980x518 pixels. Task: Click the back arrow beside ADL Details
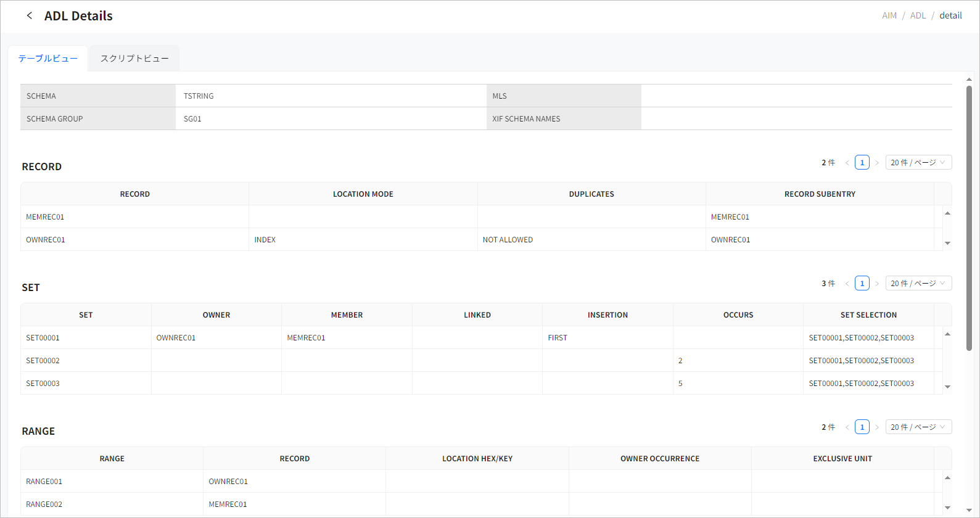click(x=29, y=15)
